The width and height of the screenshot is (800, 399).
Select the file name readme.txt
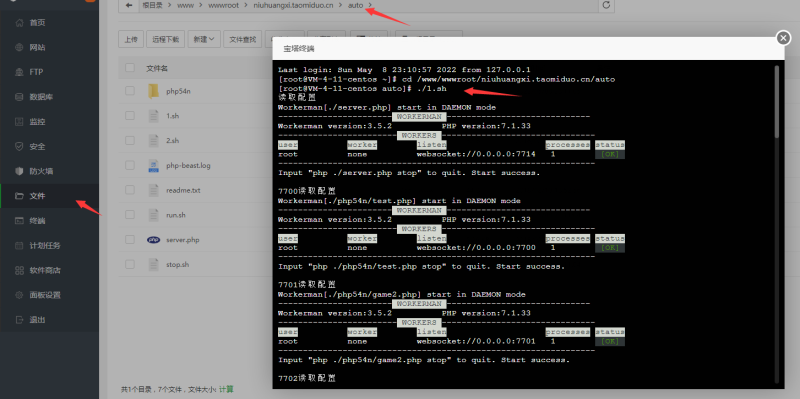click(183, 190)
